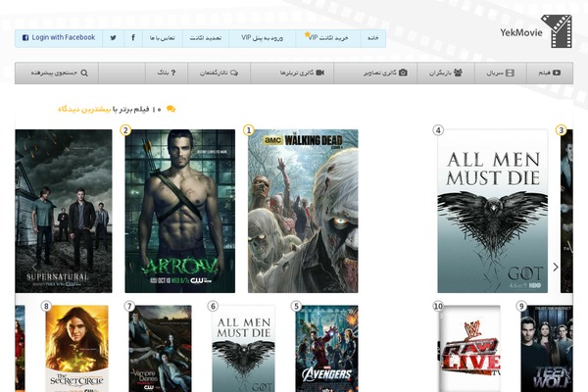This screenshot has height=392, width=588.
Task: Click rank badge number 8
Action: (x=46, y=307)
